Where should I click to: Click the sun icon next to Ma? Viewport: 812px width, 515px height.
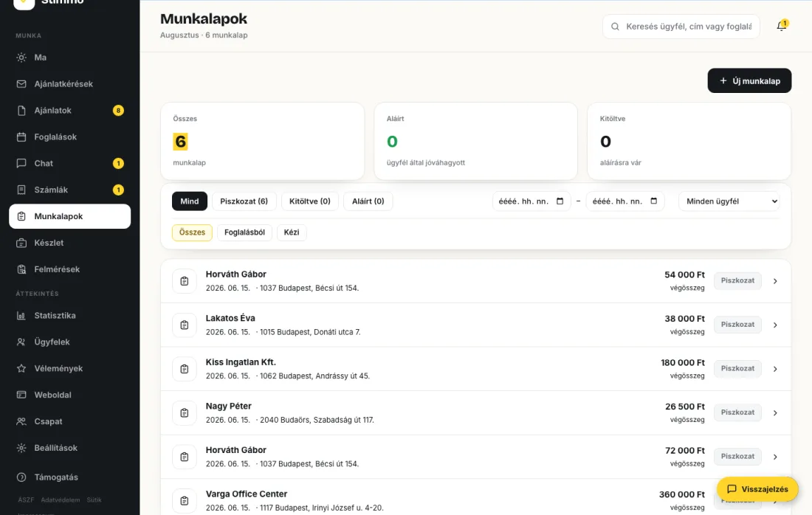[x=21, y=58]
